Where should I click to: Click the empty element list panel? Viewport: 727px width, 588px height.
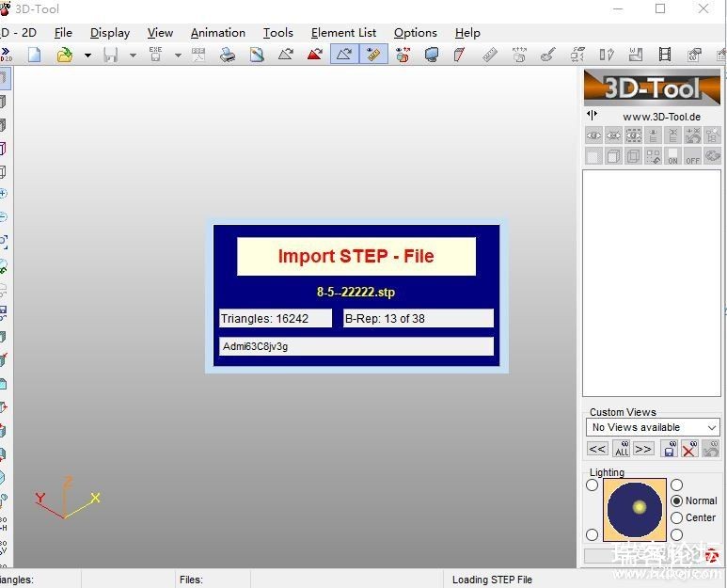tap(652, 283)
